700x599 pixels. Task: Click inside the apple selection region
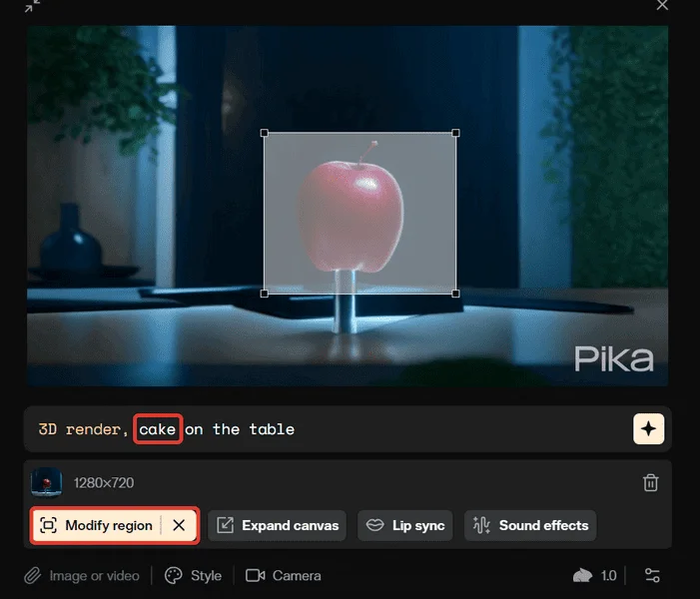pyautogui.click(x=359, y=213)
